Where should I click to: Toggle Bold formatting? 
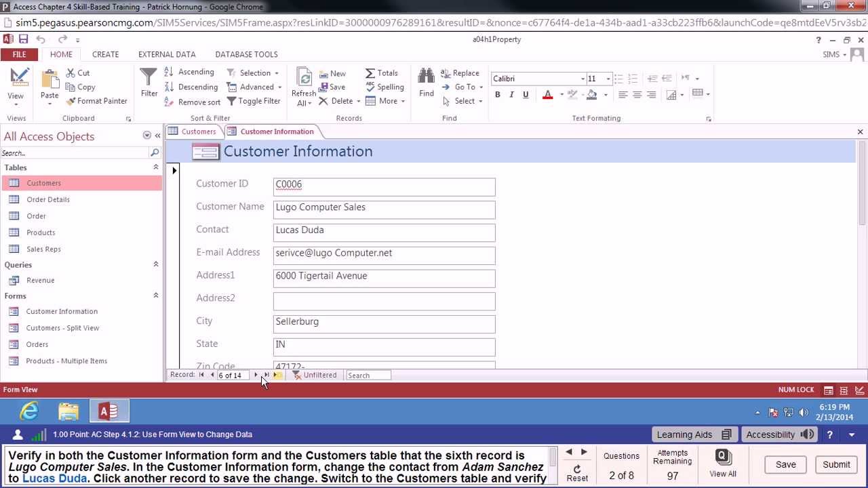[x=497, y=95]
